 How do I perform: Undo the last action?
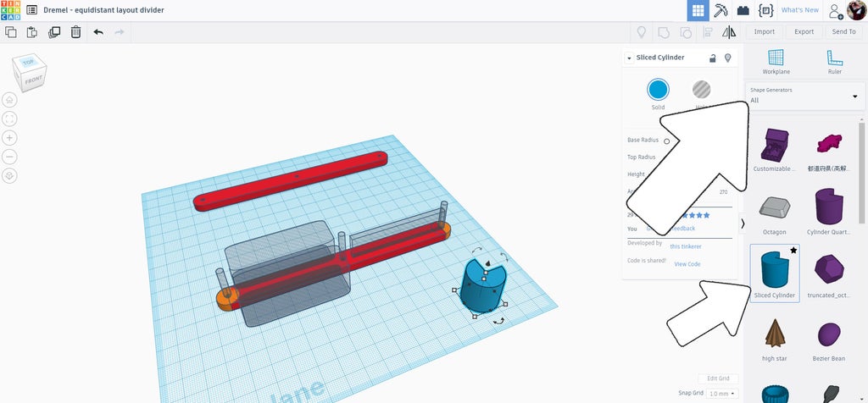[x=98, y=32]
